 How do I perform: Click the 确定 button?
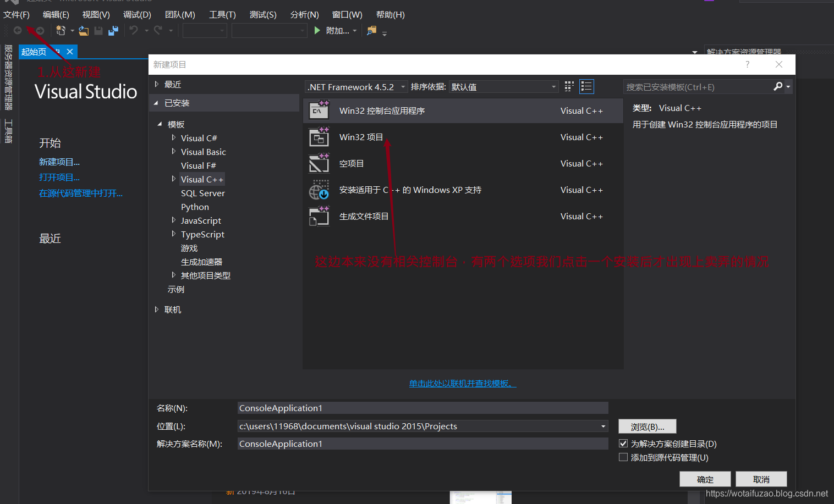point(705,479)
